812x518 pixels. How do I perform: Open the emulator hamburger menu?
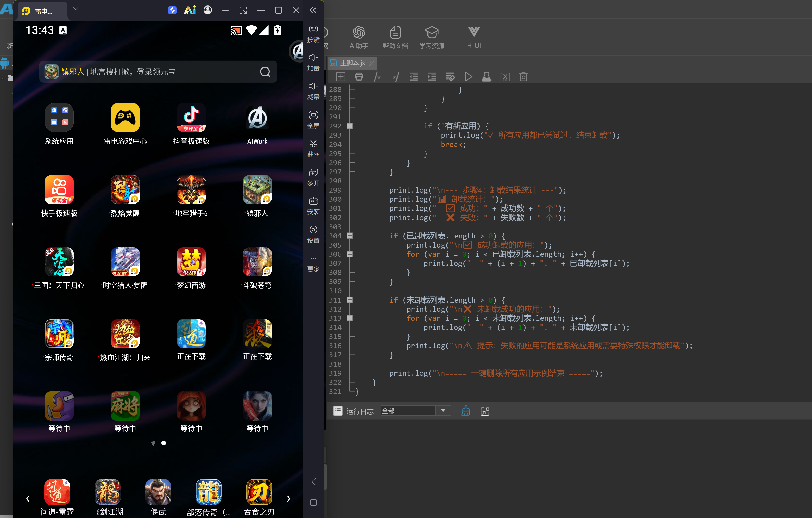(x=225, y=10)
